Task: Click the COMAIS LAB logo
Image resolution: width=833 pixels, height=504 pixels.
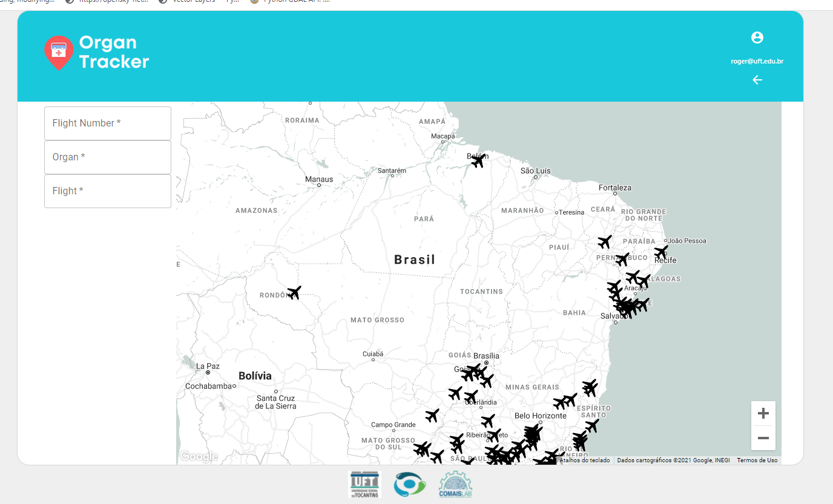Action: click(x=455, y=485)
